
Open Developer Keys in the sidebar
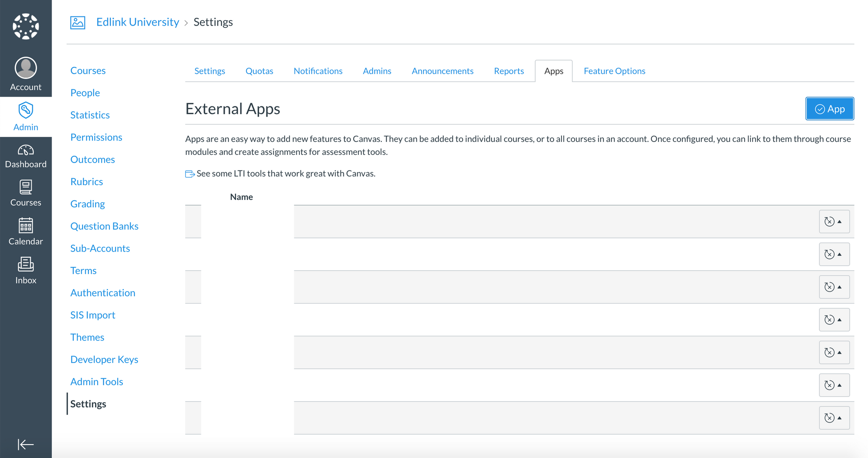point(104,360)
